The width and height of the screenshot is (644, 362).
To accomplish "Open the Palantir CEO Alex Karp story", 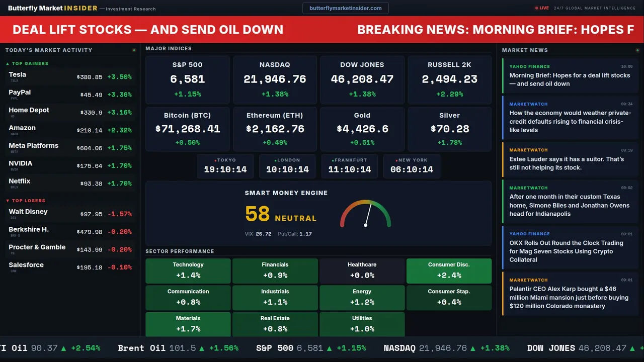I will 571,294.
